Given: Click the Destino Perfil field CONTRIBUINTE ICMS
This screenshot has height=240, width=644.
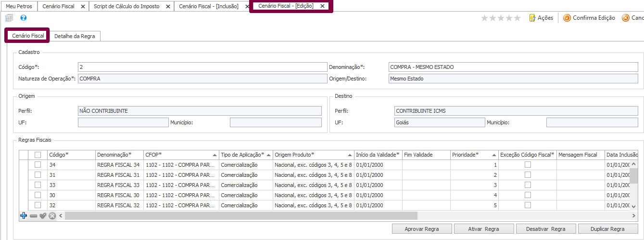Looking at the screenshot, I should click(x=516, y=111).
